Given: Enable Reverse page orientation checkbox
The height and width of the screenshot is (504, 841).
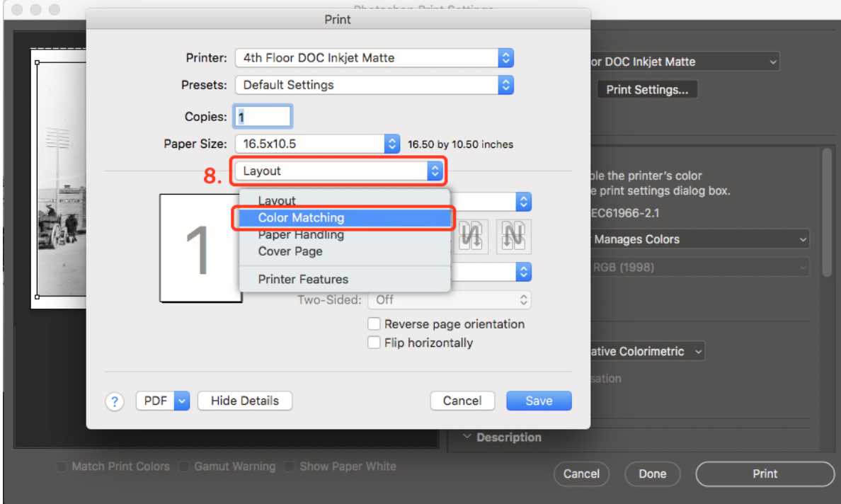Looking at the screenshot, I should [x=374, y=323].
